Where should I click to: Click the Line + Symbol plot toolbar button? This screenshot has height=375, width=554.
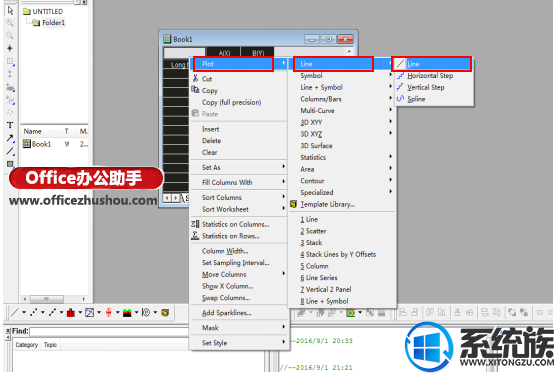pyautogui.click(x=52, y=312)
